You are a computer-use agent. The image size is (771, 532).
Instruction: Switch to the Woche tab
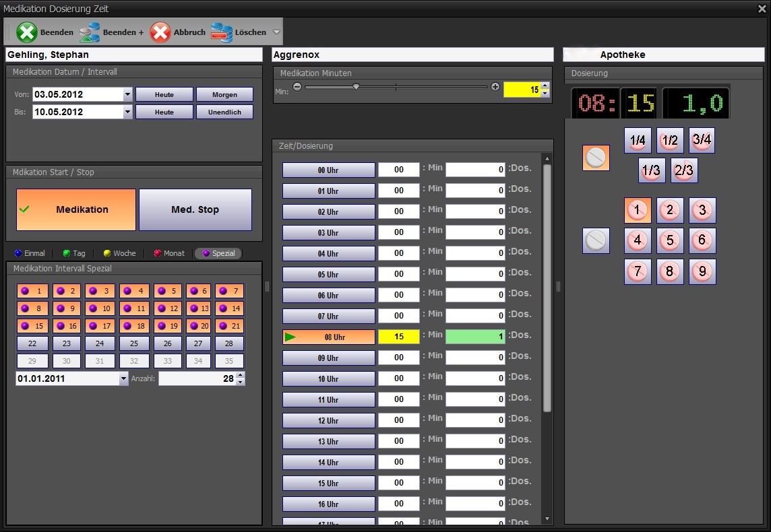(x=119, y=253)
